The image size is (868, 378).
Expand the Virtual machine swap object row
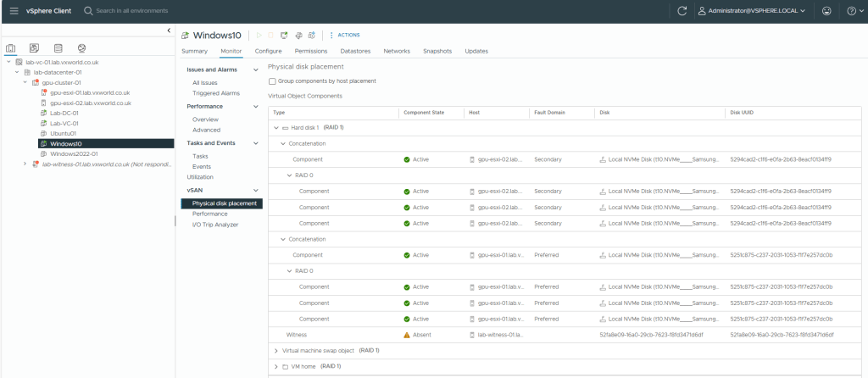point(275,350)
